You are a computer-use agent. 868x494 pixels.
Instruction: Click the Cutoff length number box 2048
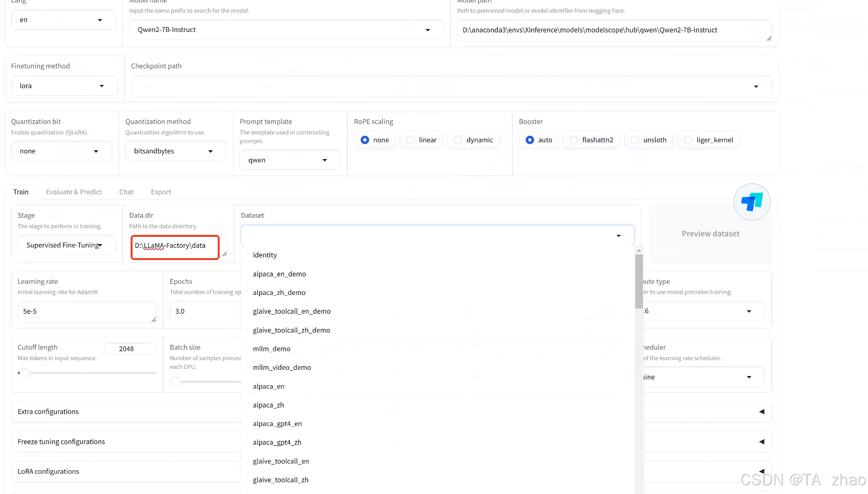coord(130,349)
